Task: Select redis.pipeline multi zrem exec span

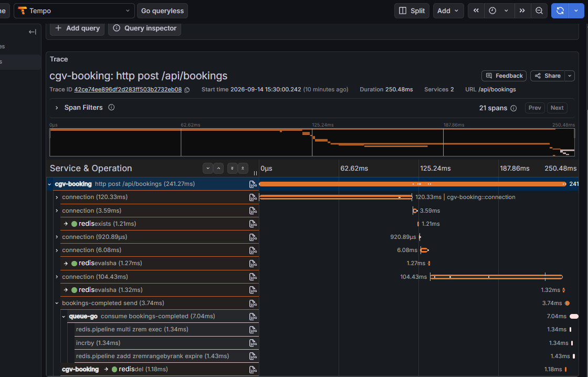Action: (x=166, y=329)
